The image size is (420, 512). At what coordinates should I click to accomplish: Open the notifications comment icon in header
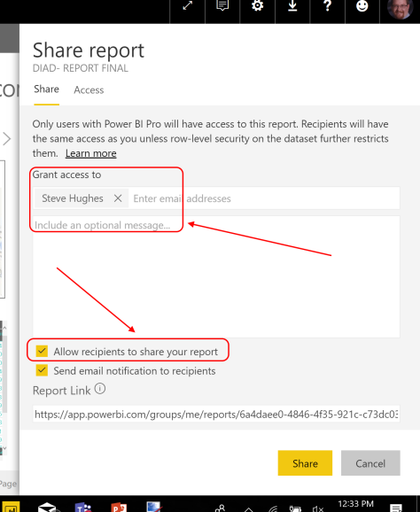222,5
